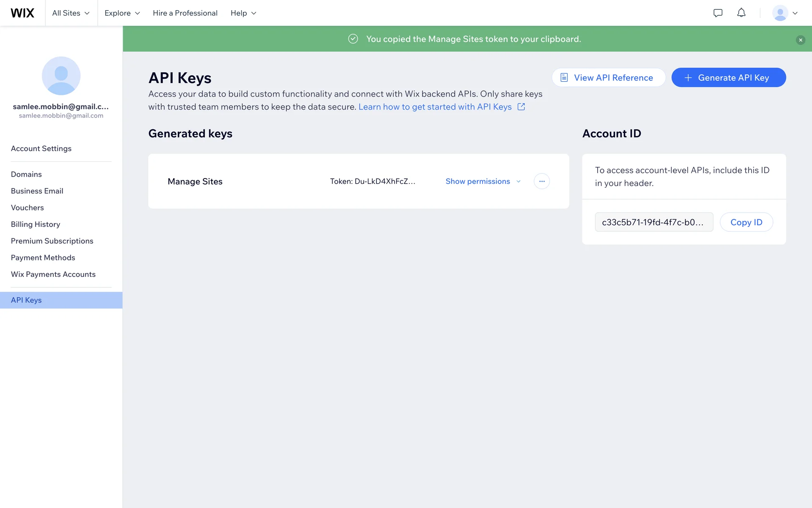Screen dimensions: 812x508
Task: Open the Explore menu
Action: tap(122, 13)
